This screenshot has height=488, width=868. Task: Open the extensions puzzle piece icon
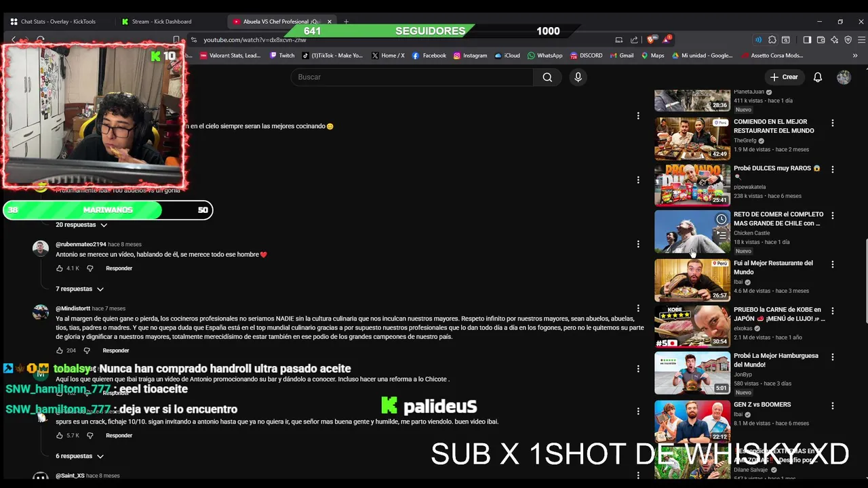click(772, 40)
